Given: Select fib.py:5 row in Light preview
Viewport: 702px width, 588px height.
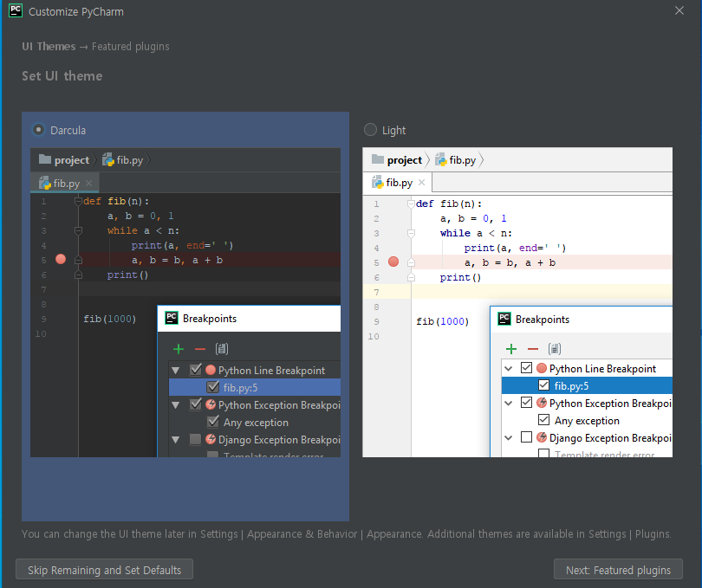Looking at the screenshot, I should click(587, 385).
